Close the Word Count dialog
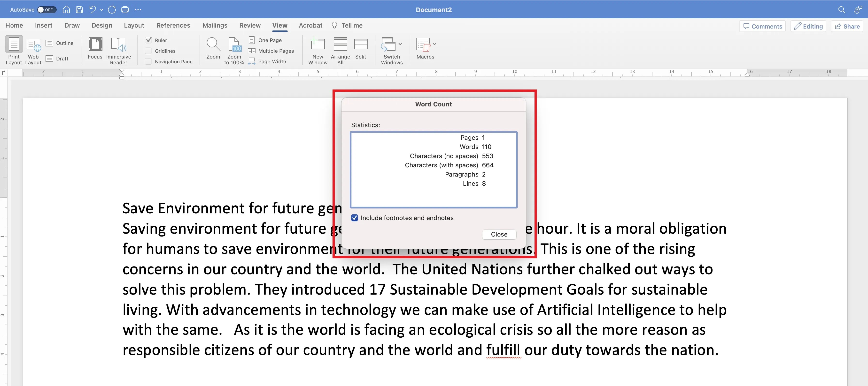This screenshot has height=386, width=868. coord(499,234)
